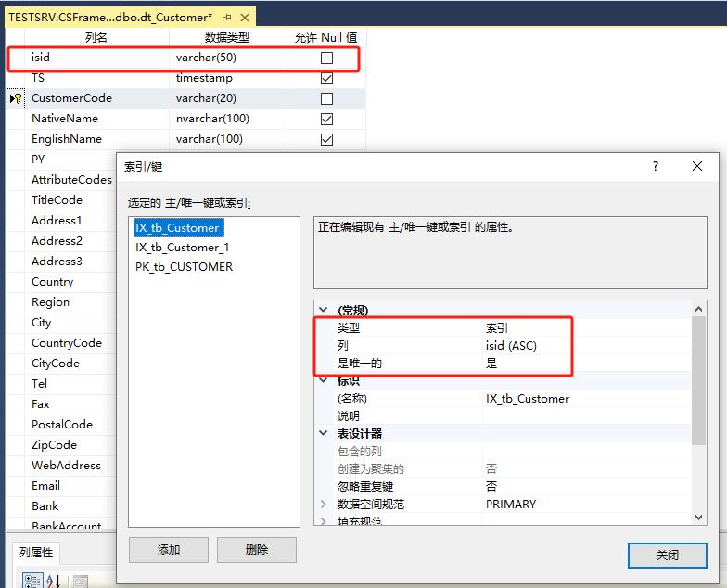Collapse the 表设计器 property section
727x588 pixels.
[324, 433]
